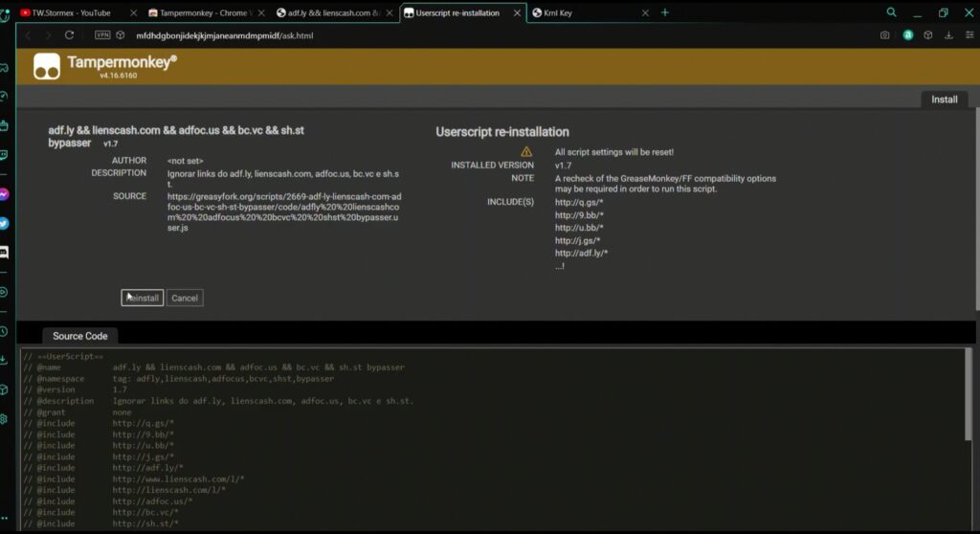
Task: Close the TW.Stormex YouTube tab
Action: click(134, 12)
